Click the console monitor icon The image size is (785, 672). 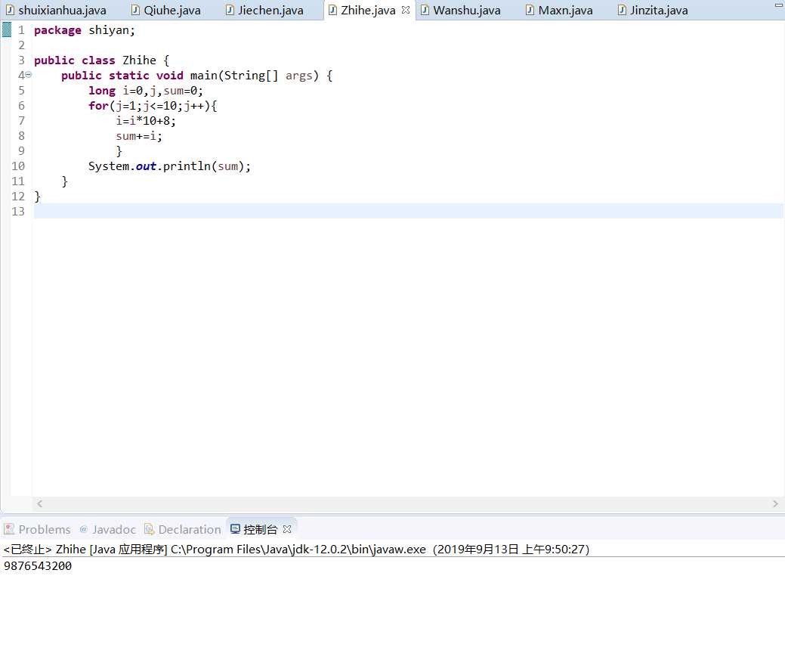[x=235, y=529]
